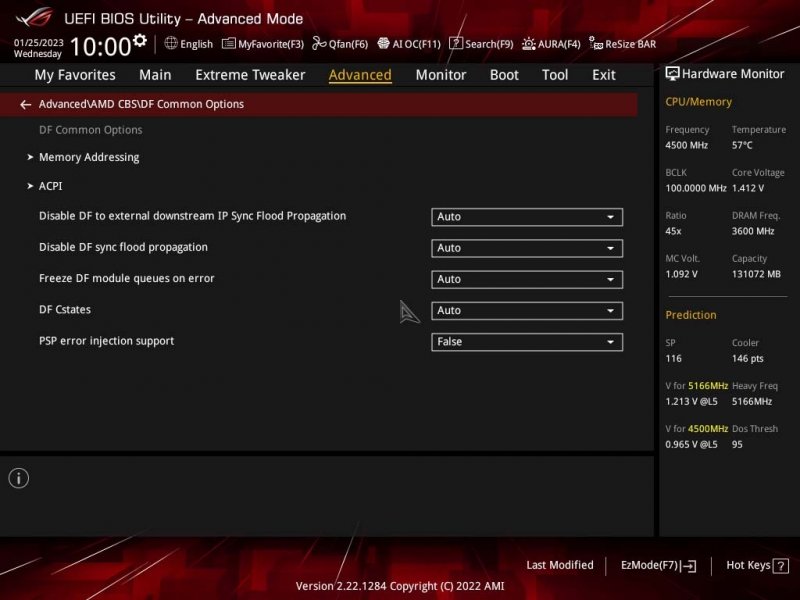Click the Advanced\AMD CBS\DF Common Options breadcrumb text
The height and width of the screenshot is (600, 800).
[141, 104]
